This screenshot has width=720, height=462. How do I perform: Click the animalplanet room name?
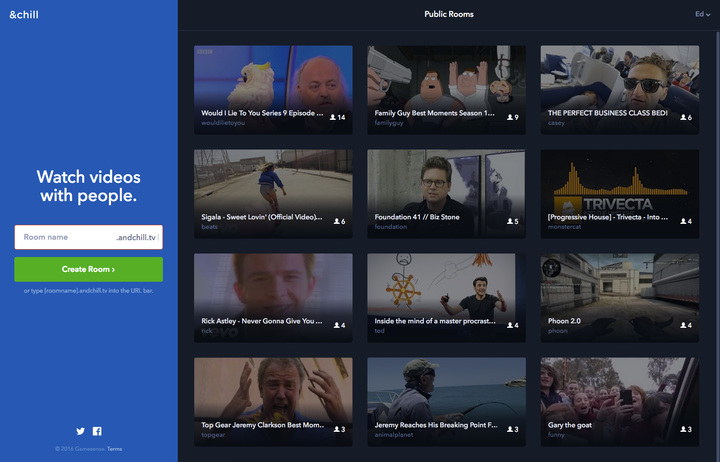click(394, 435)
